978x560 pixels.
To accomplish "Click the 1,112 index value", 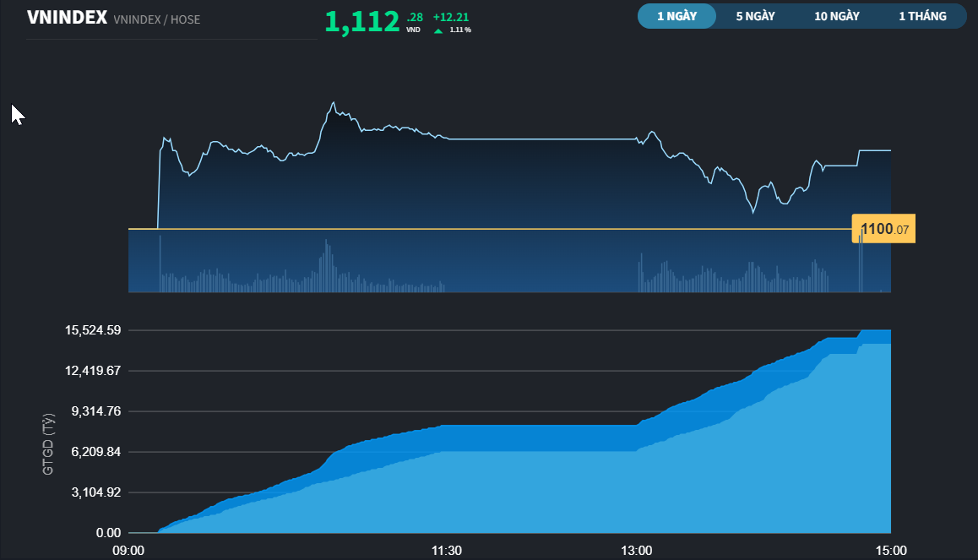I will (361, 22).
